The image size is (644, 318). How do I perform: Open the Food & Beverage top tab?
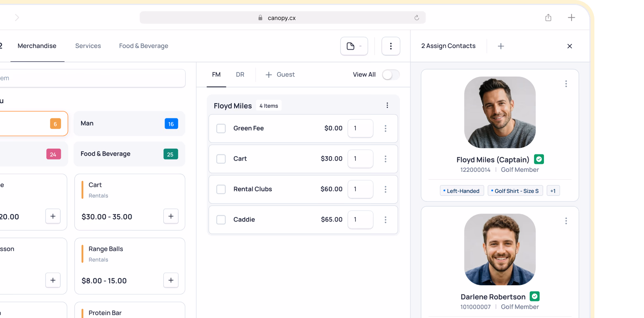point(144,46)
